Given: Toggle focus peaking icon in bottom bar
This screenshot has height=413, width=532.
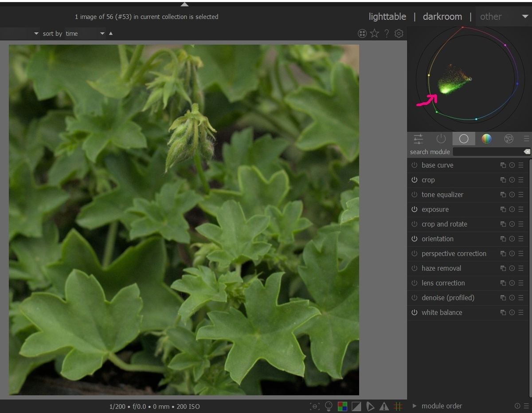Looking at the screenshot, I should 315,406.
